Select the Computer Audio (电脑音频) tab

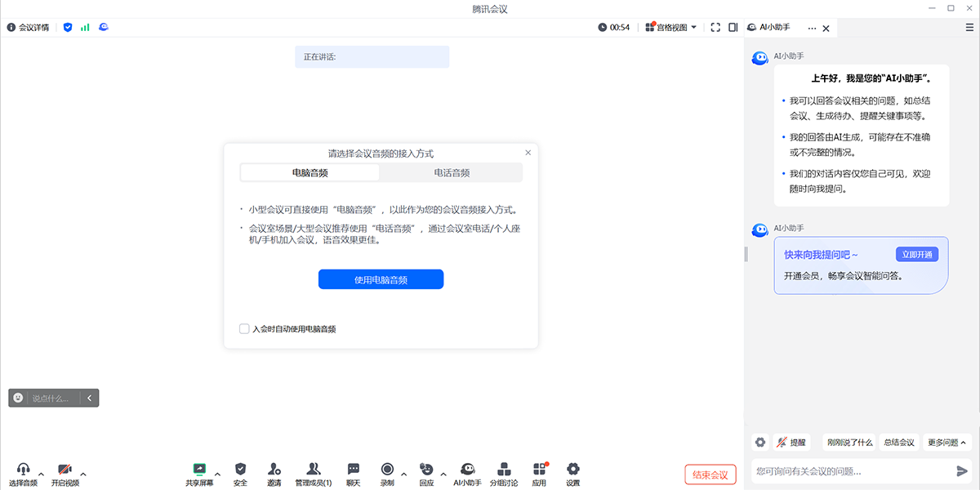tap(310, 173)
